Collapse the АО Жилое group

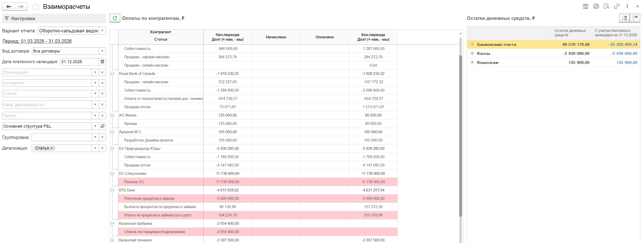pyautogui.click(x=112, y=115)
